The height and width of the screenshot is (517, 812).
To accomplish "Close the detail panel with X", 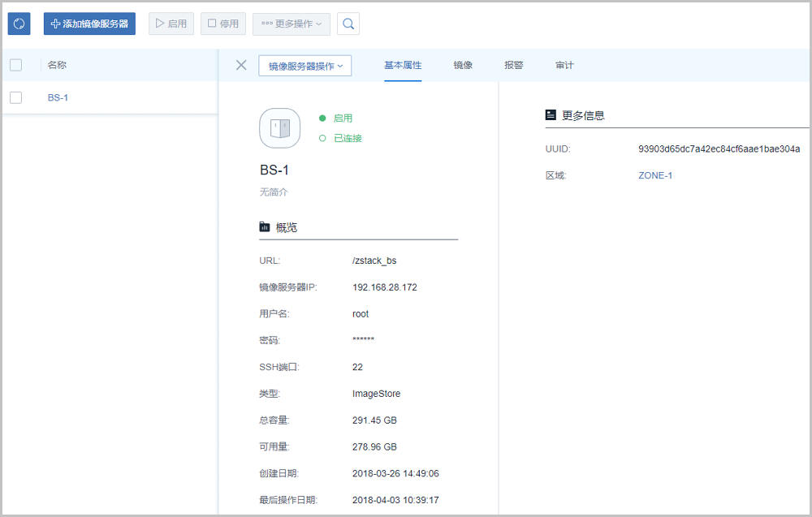I will point(241,65).
